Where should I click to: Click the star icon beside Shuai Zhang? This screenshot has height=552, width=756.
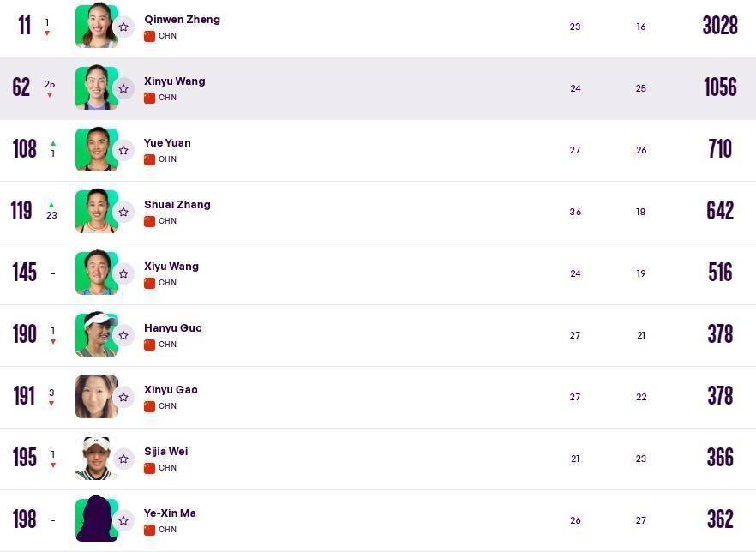(123, 212)
